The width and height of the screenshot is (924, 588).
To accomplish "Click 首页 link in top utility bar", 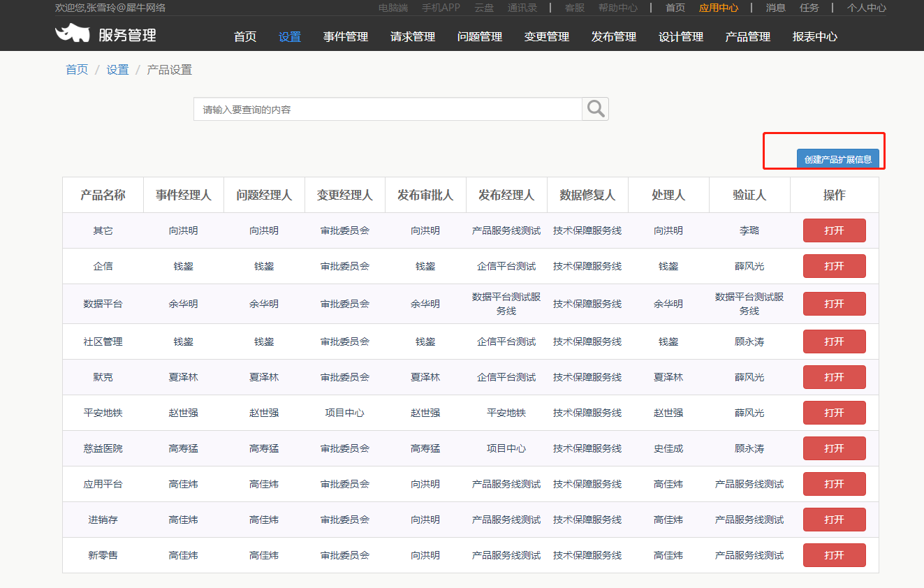I will [x=675, y=8].
